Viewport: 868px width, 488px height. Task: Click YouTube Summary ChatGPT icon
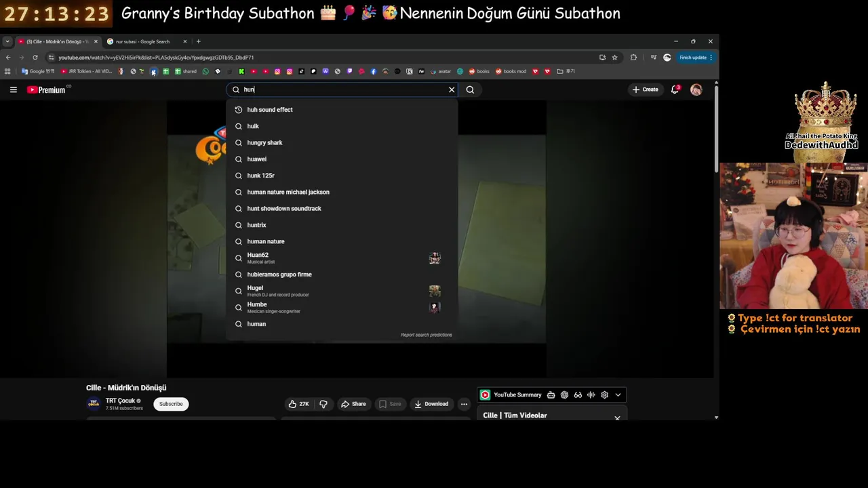pyautogui.click(x=564, y=394)
